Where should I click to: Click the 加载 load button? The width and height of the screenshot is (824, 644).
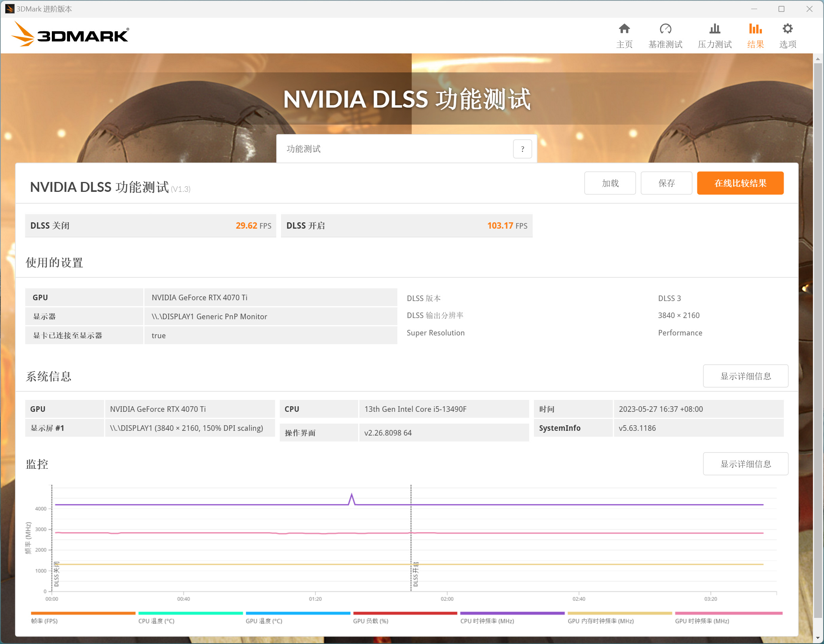[x=610, y=183]
